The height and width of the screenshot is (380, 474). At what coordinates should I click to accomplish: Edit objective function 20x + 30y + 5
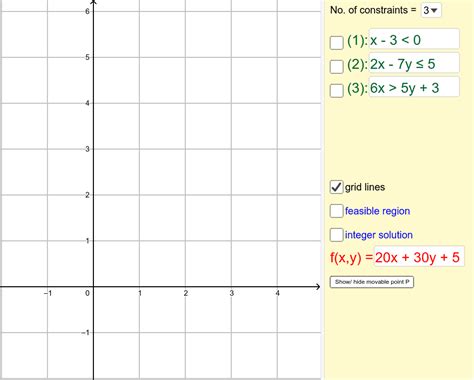(419, 257)
